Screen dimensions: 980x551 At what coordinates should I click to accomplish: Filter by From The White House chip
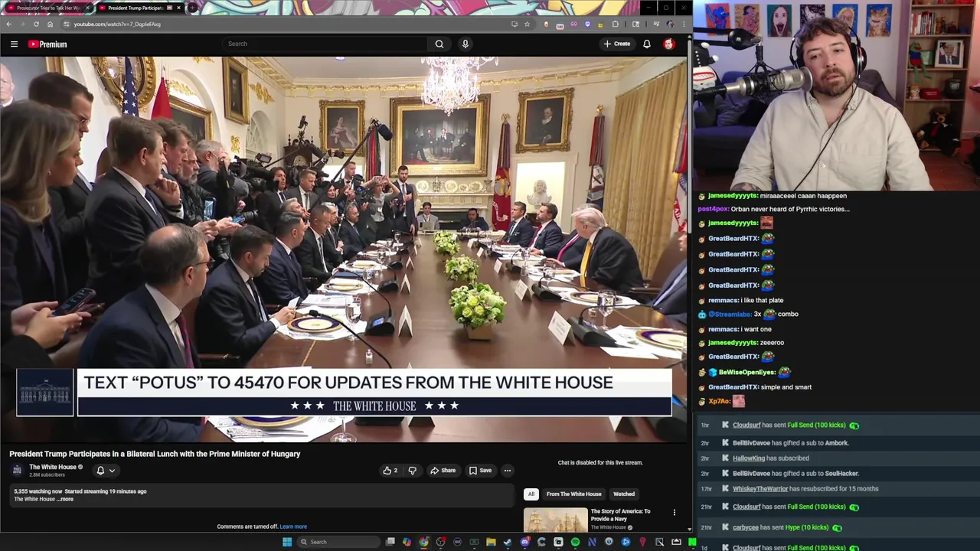(x=573, y=494)
